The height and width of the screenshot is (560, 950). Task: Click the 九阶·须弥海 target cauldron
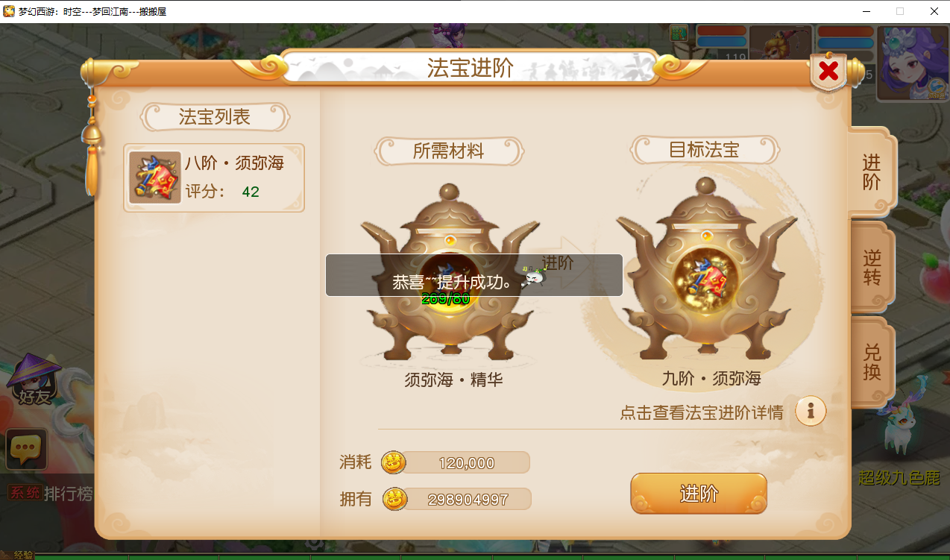705,271
